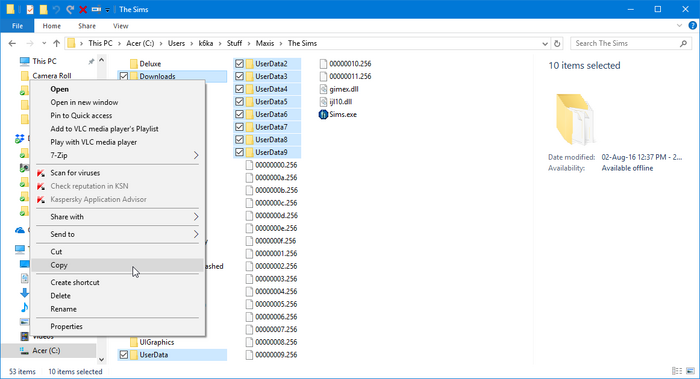Toggle the checkbox next to UserData folder

pyautogui.click(x=124, y=355)
